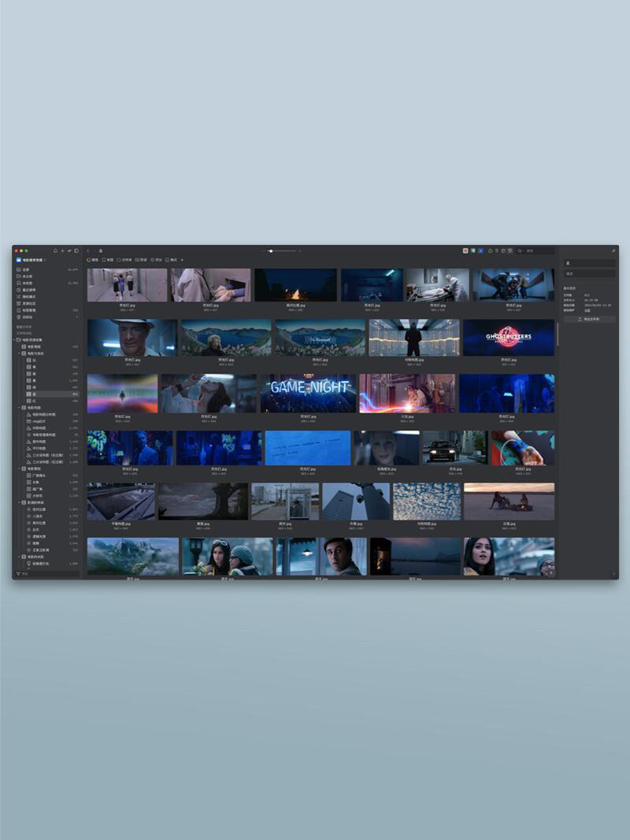Viewport: 630px width, 840px height.
Task: Click the search magnifier icon
Action: [520, 250]
